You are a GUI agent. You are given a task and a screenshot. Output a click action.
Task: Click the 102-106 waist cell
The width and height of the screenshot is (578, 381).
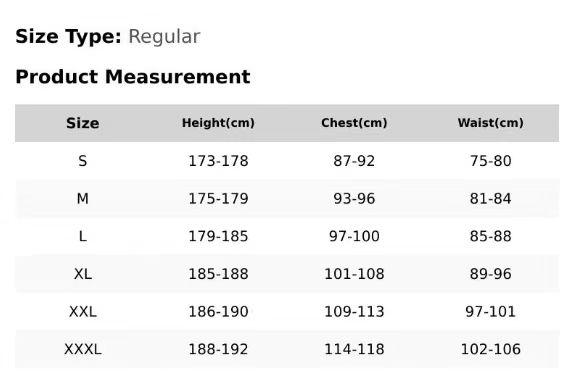[491, 349]
